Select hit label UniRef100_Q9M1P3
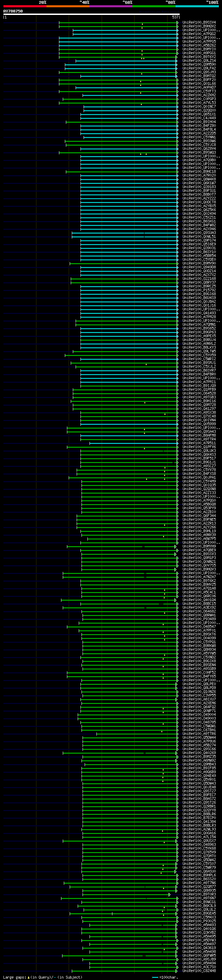222x980 pixels. [199, 558]
